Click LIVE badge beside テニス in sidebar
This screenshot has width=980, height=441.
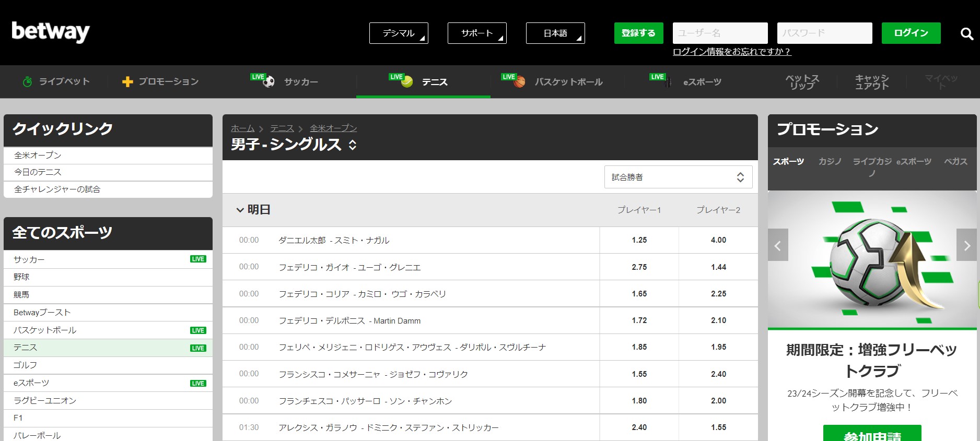coord(198,348)
